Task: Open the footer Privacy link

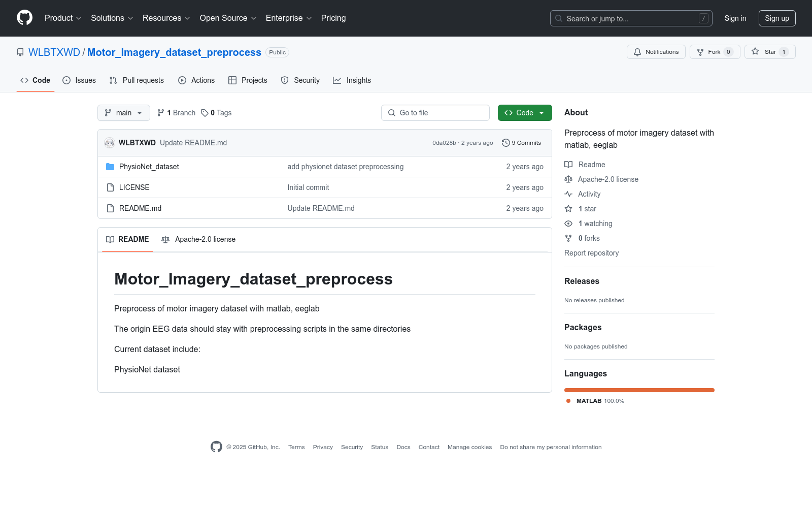Action: pyautogui.click(x=323, y=447)
